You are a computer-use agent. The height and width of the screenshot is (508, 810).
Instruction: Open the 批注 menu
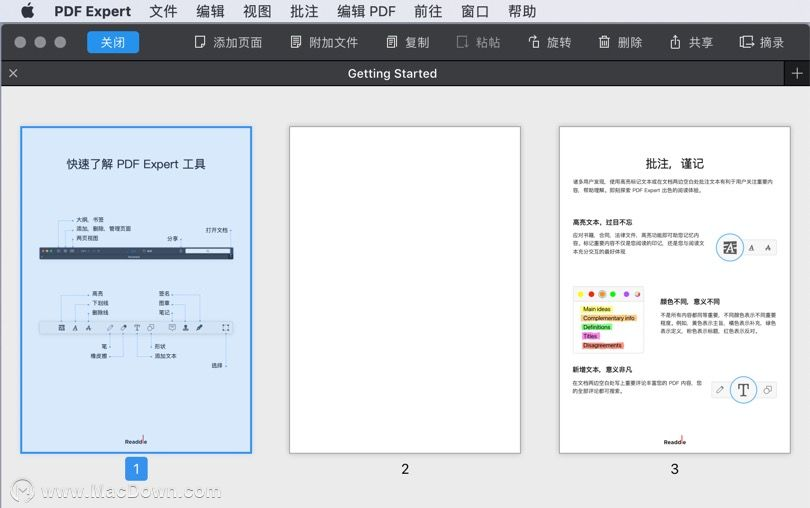(x=304, y=11)
